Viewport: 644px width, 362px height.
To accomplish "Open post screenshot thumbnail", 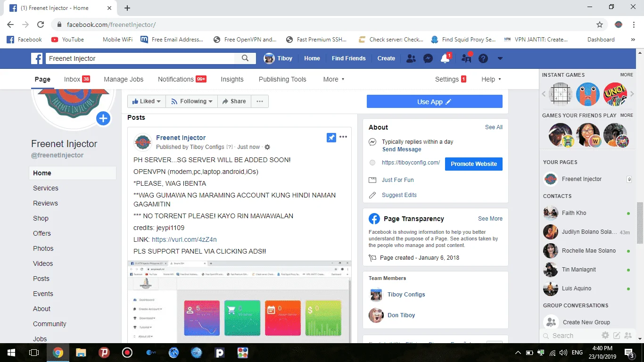I will (239, 302).
